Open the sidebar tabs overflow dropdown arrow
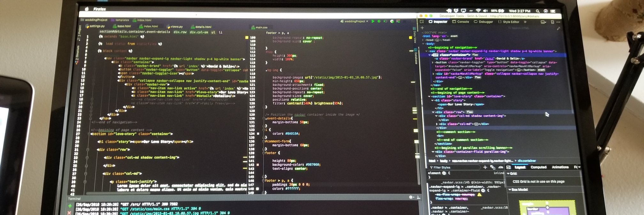This screenshot has width=644, height=215. pyautogui.click(x=579, y=167)
